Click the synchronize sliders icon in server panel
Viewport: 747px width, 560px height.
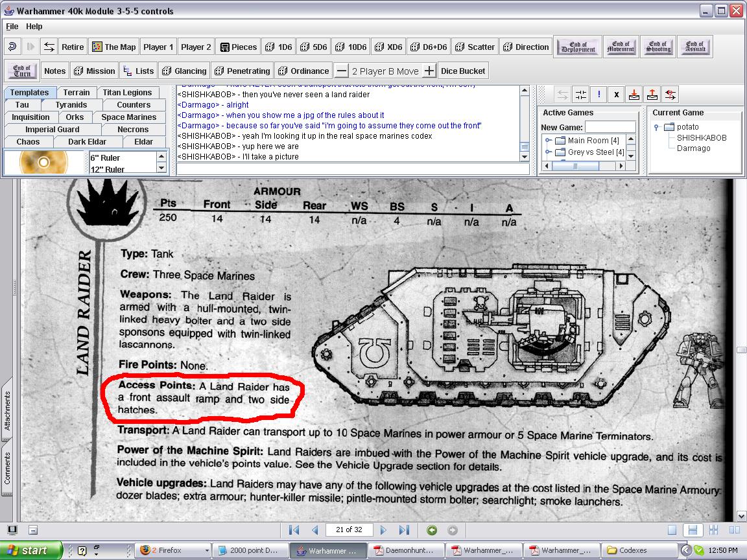pyautogui.click(x=581, y=95)
